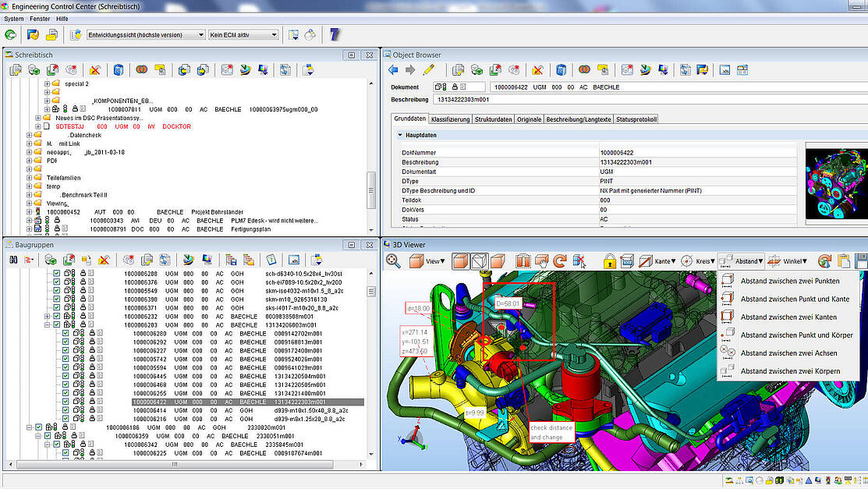Open the Kein ECM aktiv dropdown
Screen dimensions: 868x489
coord(243,35)
